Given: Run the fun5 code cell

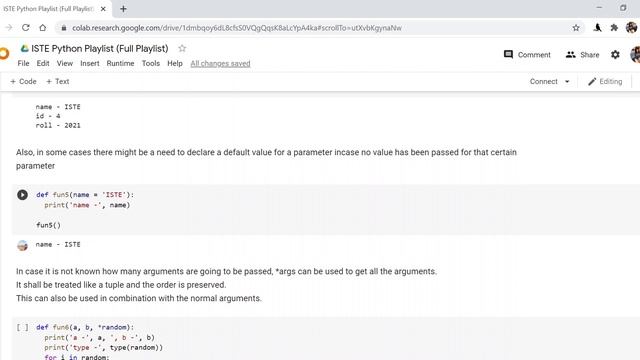Looking at the screenshot, I should tap(22, 195).
